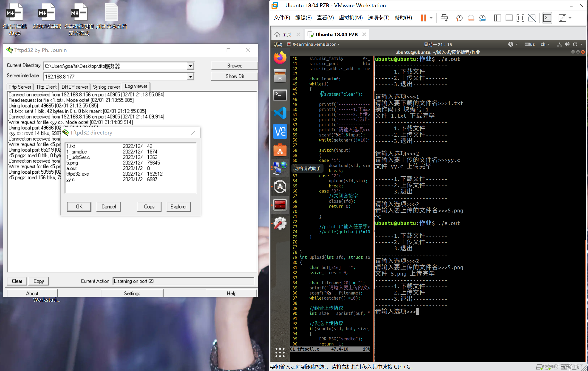Switch to the DHCP server tab
588x371 pixels.
click(x=75, y=87)
